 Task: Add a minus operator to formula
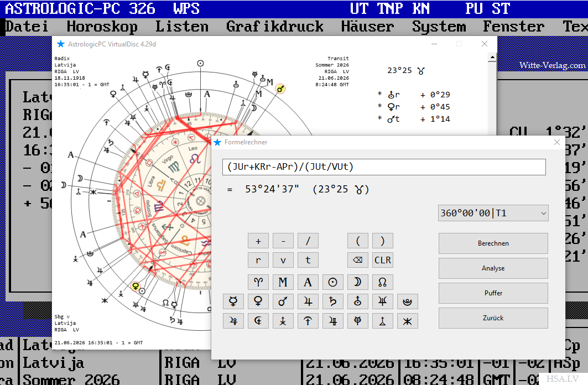tap(283, 241)
